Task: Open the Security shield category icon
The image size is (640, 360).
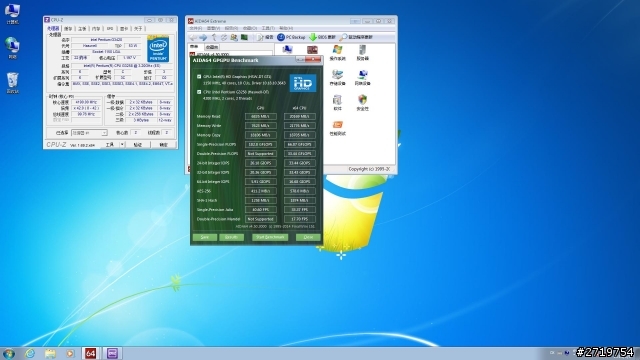Action: point(362,103)
